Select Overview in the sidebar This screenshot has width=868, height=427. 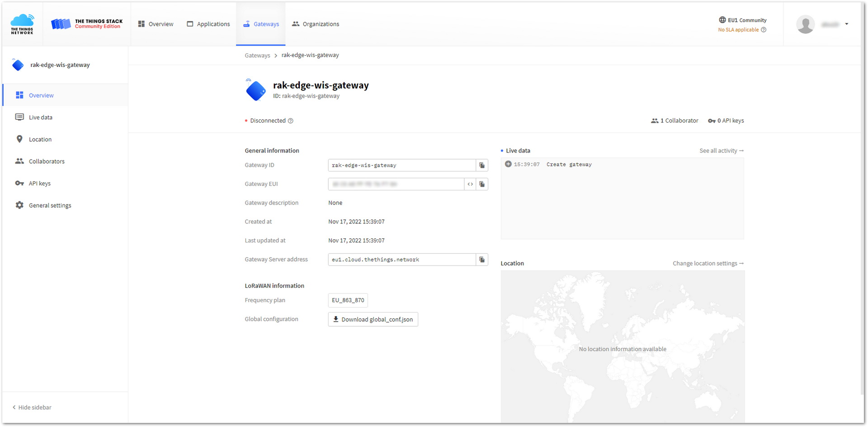(x=65, y=95)
